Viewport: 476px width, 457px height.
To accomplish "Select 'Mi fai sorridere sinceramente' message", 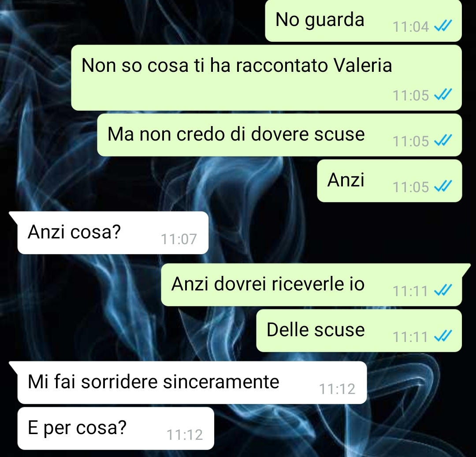I will [x=192, y=383].
